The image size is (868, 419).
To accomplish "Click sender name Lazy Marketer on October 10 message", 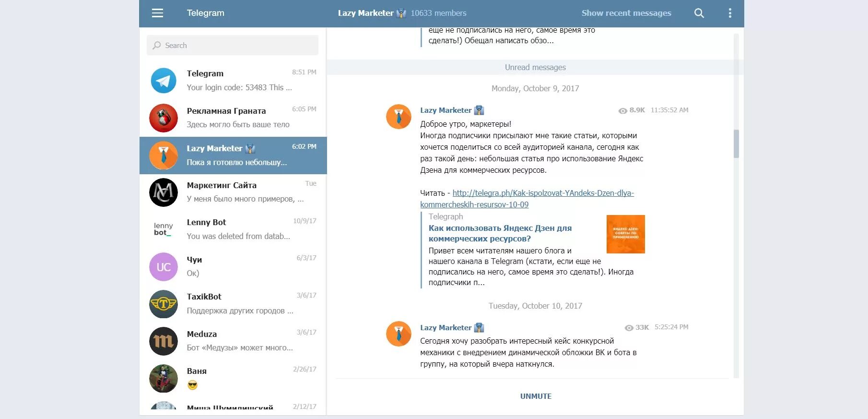I will [446, 327].
